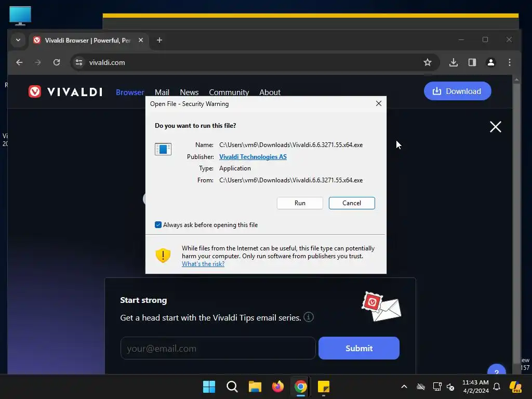Dismiss the page overlay with the white X
The image size is (532, 399).
click(495, 127)
